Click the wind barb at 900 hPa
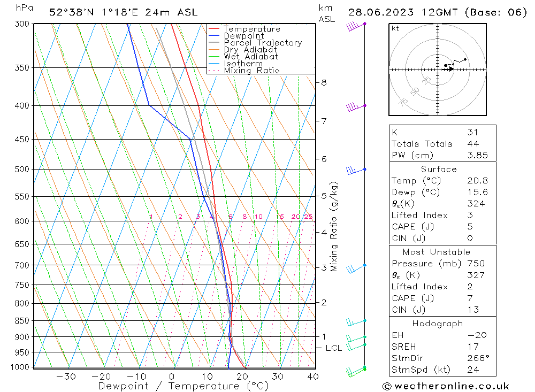The height and width of the screenshot is (392, 535). [x=356, y=339]
